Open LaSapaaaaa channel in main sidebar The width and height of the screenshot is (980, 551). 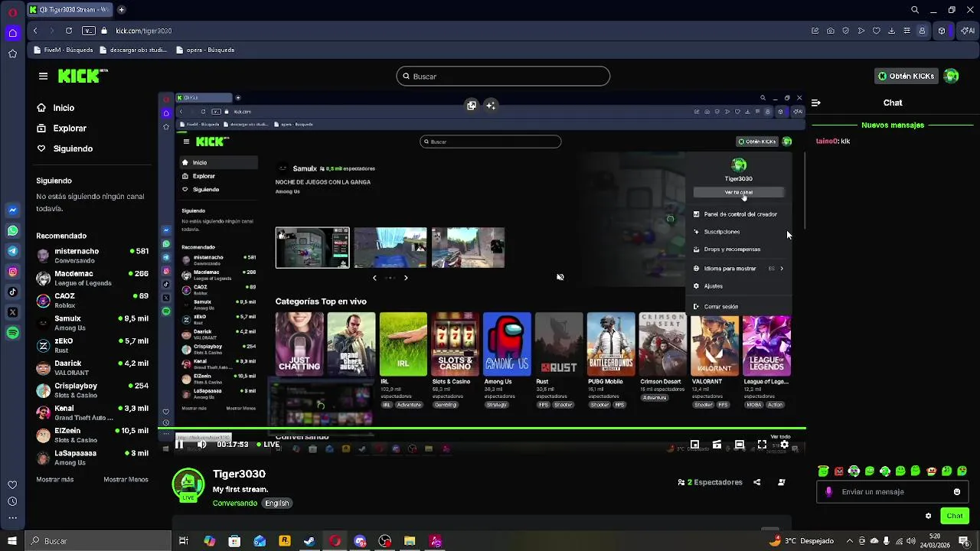(x=92, y=458)
